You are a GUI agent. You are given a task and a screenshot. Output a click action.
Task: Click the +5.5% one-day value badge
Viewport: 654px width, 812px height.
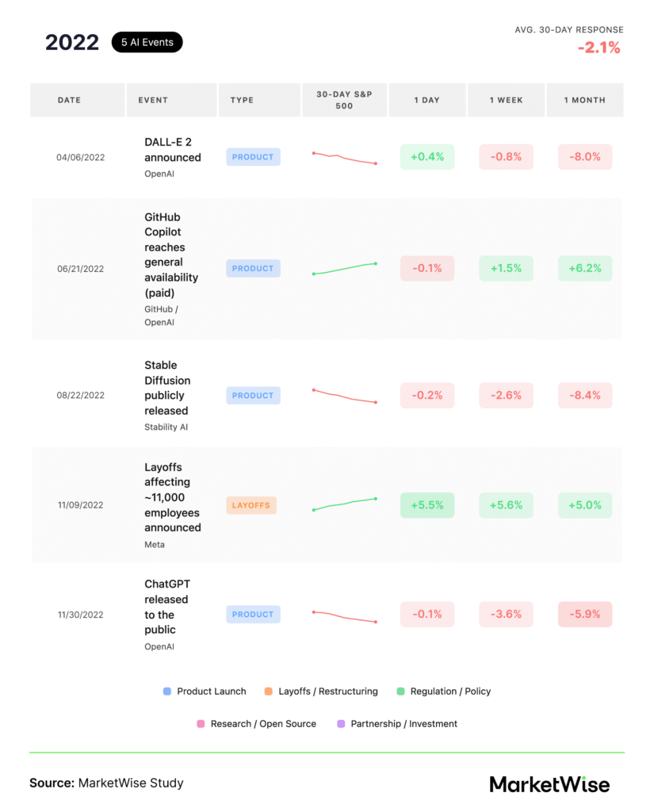[427, 505]
